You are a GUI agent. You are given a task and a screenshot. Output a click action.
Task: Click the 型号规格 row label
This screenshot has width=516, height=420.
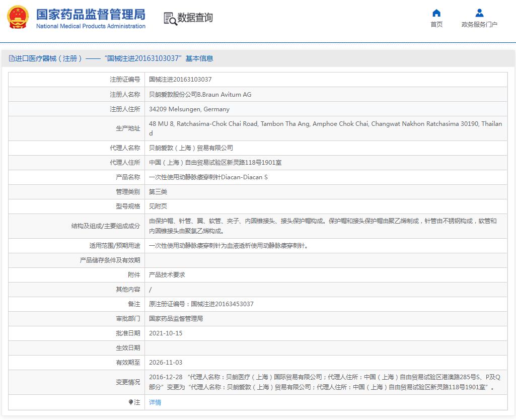(128, 206)
